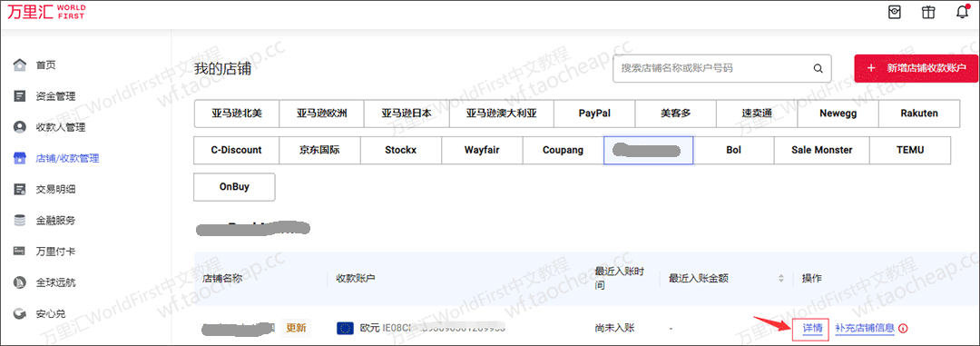Click the info icon next to 补充店铺信息
This screenshot has height=346, width=980.
903,328
